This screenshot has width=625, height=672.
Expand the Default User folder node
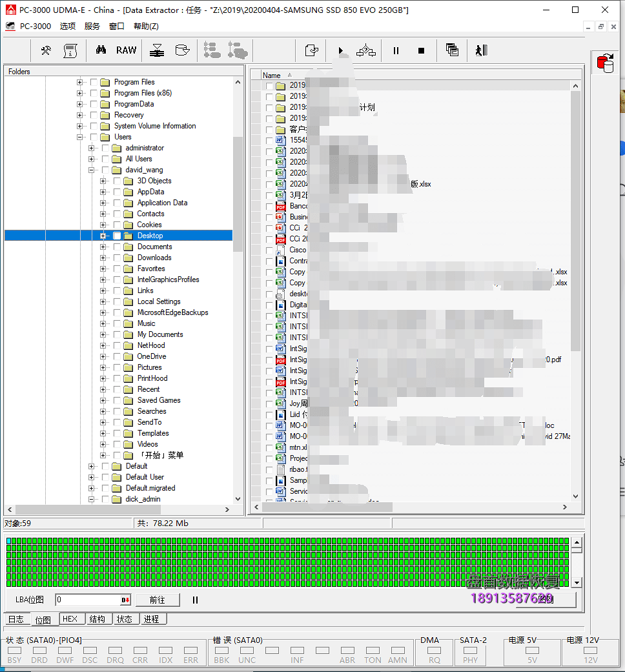(91, 477)
